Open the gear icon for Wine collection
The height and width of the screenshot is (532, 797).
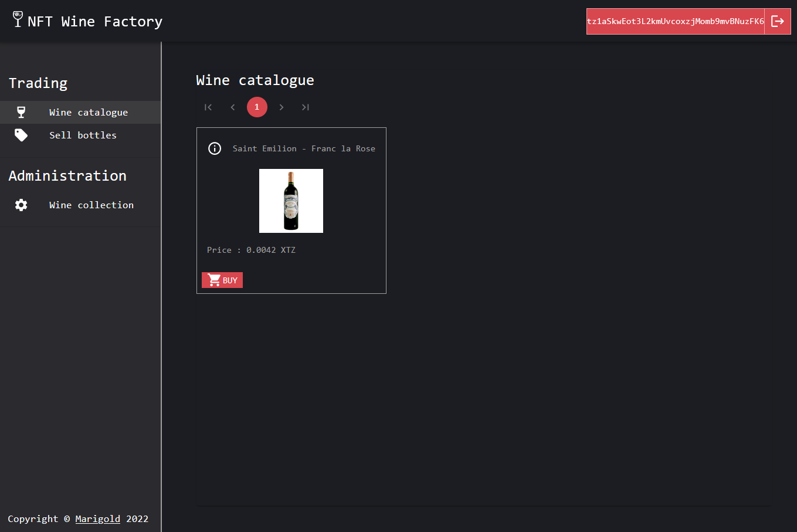click(21, 205)
